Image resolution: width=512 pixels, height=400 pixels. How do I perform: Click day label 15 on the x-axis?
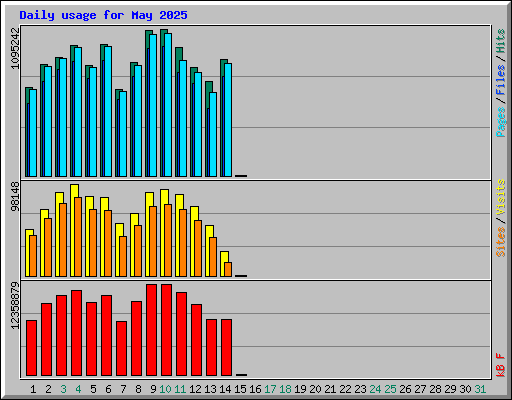(240, 389)
